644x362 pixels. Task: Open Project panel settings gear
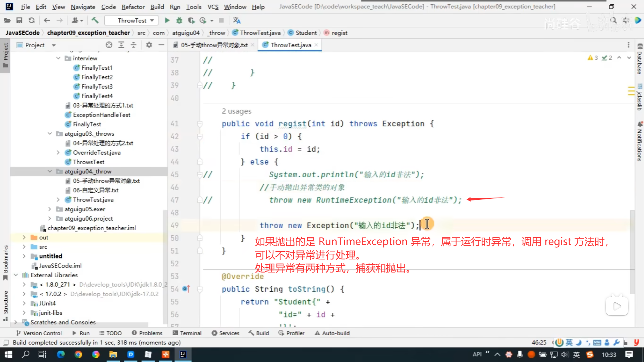pyautogui.click(x=149, y=45)
